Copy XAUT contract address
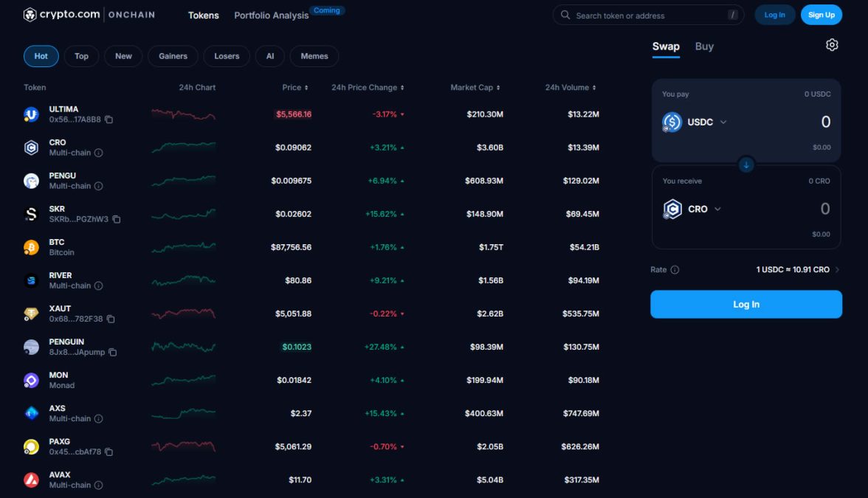 pos(111,319)
